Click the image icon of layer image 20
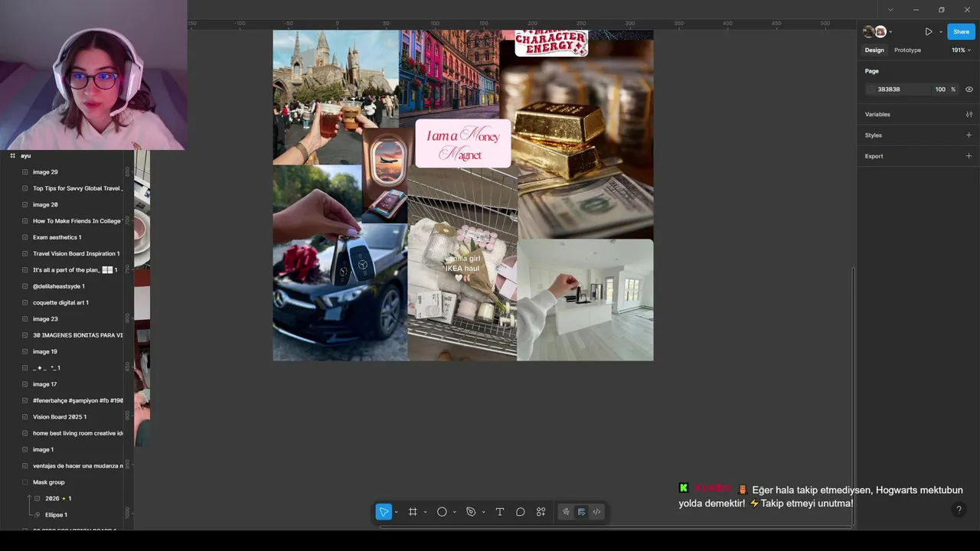The width and height of the screenshot is (980, 551). [24, 205]
